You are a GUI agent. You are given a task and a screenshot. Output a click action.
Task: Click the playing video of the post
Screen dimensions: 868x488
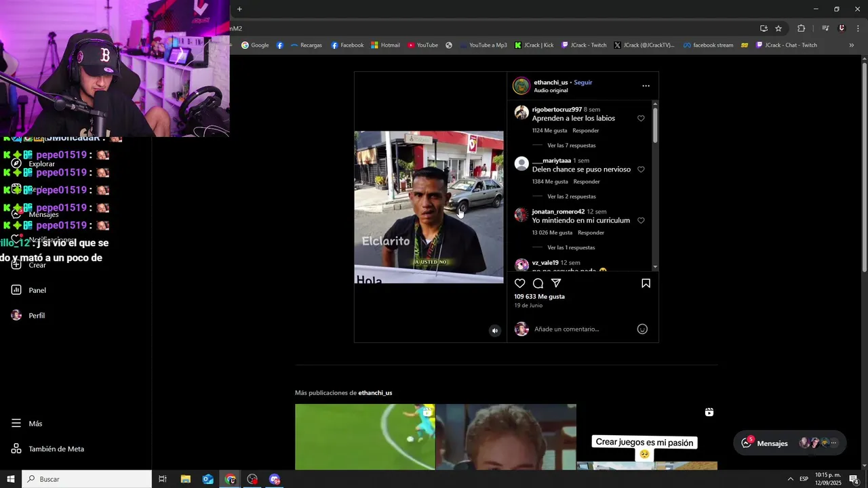click(x=429, y=207)
